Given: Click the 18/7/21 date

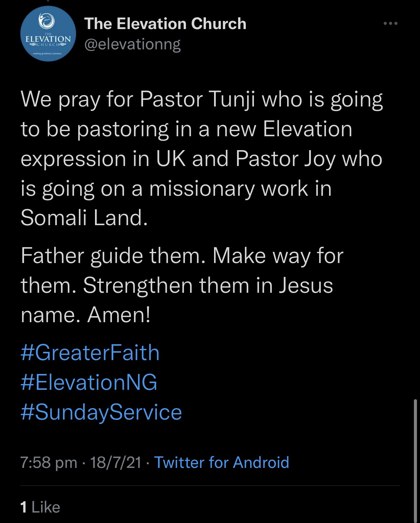Looking at the screenshot, I should click(116, 462).
